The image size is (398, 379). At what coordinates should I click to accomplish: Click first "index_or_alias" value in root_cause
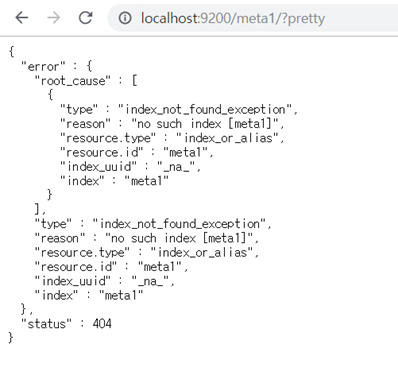coord(227,138)
